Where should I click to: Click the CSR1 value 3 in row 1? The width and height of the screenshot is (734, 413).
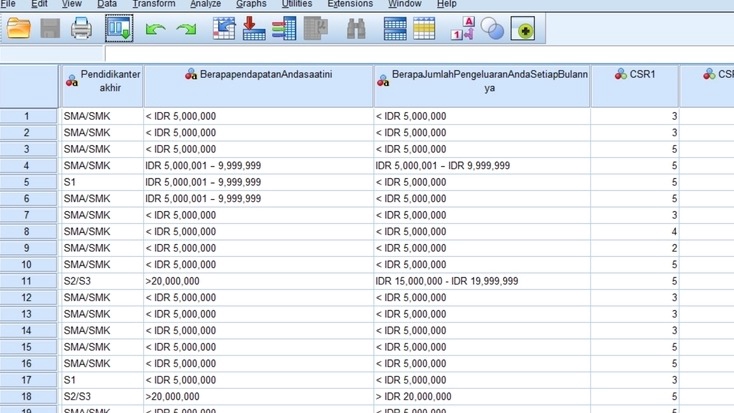pyautogui.click(x=635, y=116)
